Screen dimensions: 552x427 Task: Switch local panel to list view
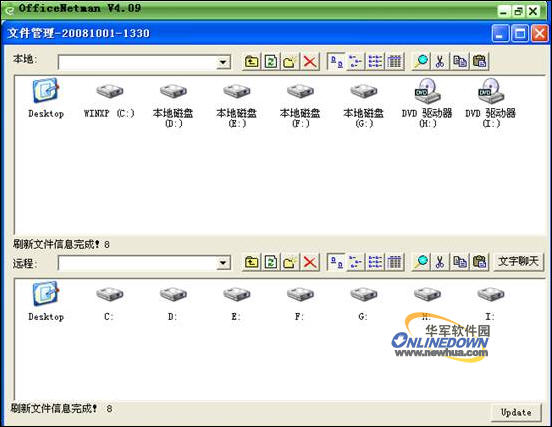[375, 62]
